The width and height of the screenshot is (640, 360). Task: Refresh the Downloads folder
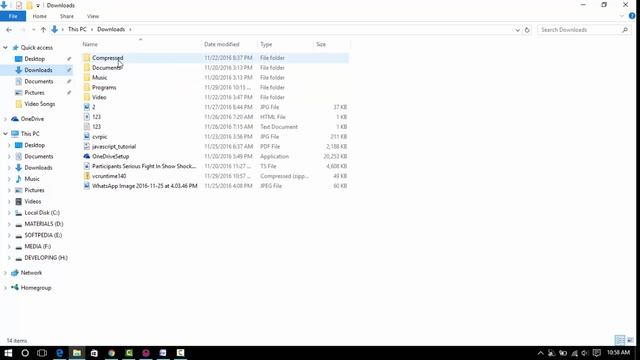tap(527, 30)
